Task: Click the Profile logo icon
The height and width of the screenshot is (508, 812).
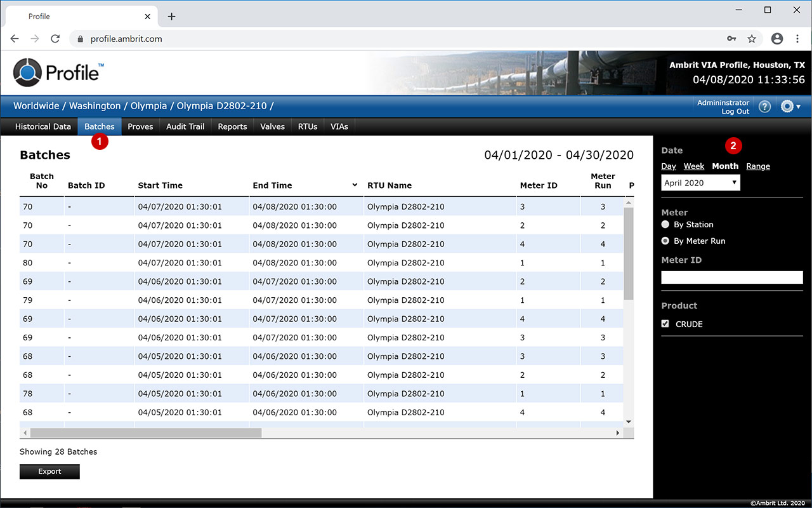Action: [27, 72]
